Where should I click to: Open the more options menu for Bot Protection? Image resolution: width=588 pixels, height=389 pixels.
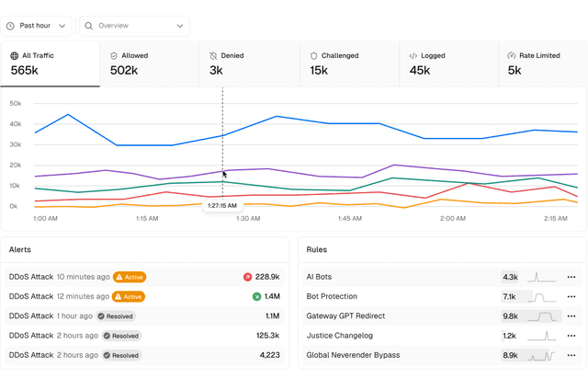click(571, 296)
